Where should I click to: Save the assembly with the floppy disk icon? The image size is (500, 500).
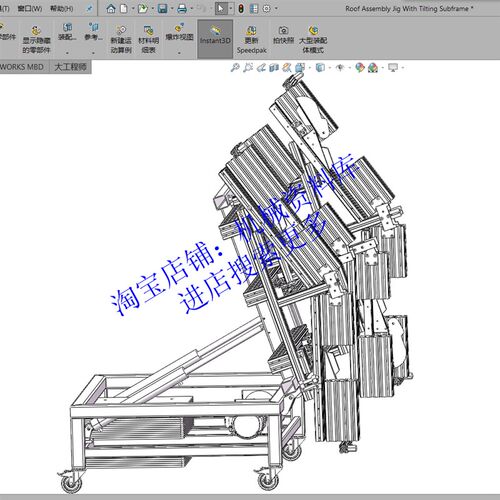click(x=162, y=8)
